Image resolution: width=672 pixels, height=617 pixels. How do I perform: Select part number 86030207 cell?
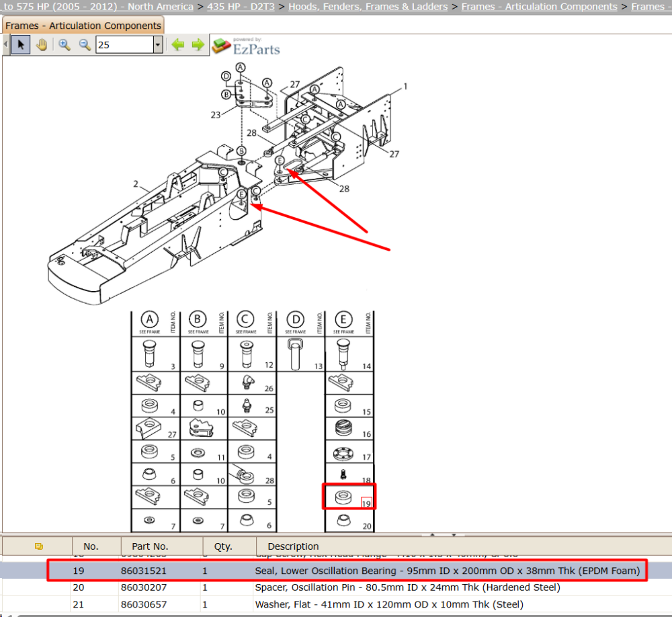coord(143,587)
